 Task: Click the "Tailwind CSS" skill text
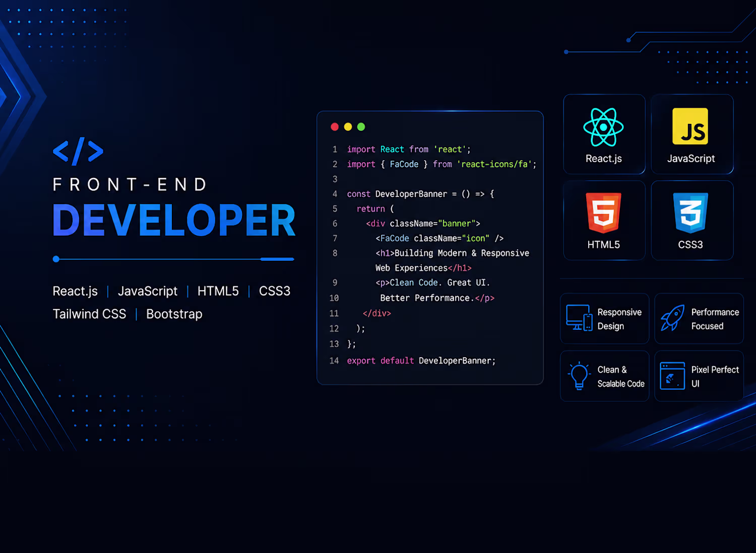pos(90,314)
